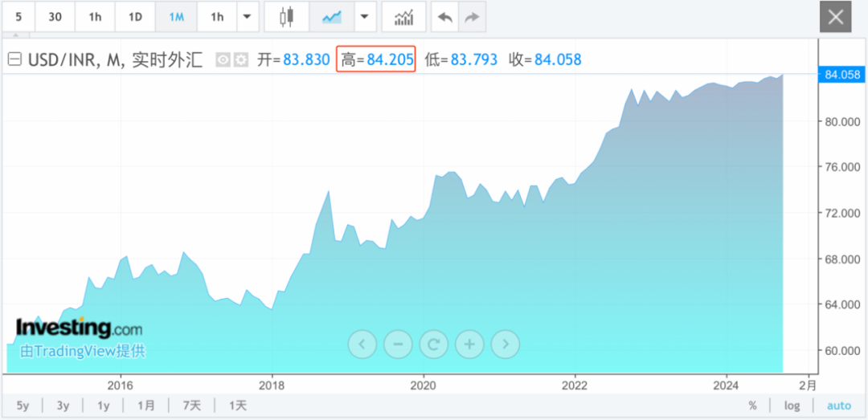Zoom out using the minus circle
The width and height of the screenshot is (868, 420).
(397, 345)
